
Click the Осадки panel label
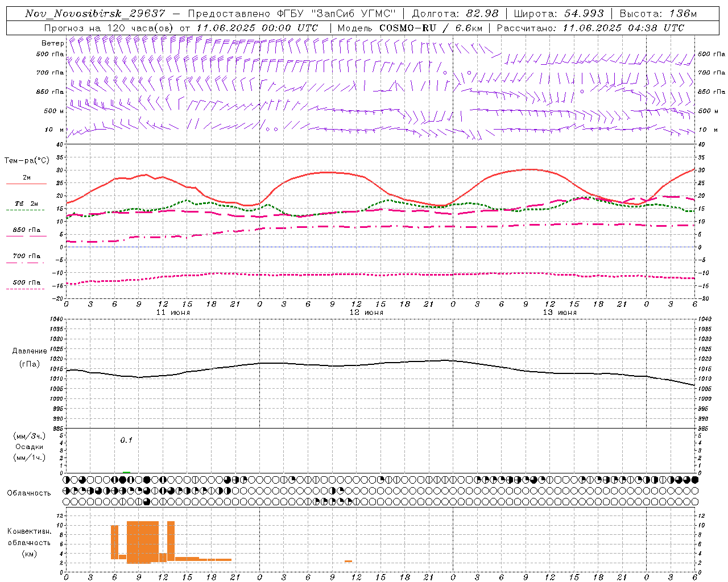tap(30, 447)
